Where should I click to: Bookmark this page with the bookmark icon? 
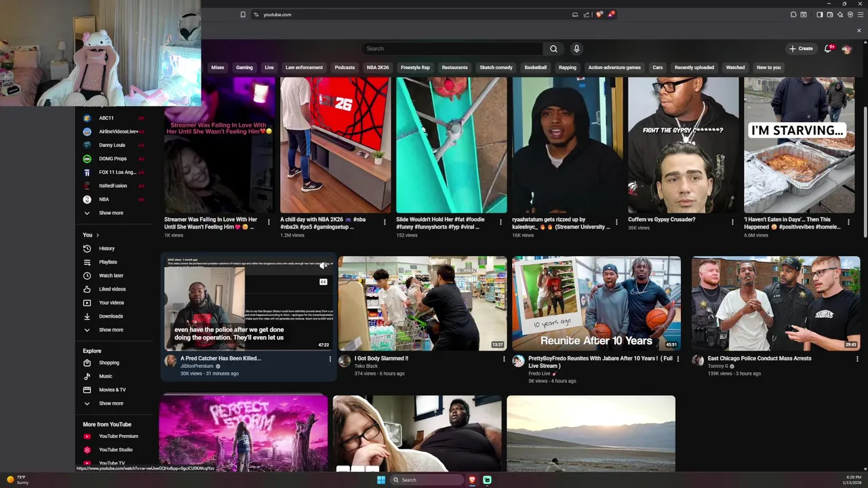(243, 14)
